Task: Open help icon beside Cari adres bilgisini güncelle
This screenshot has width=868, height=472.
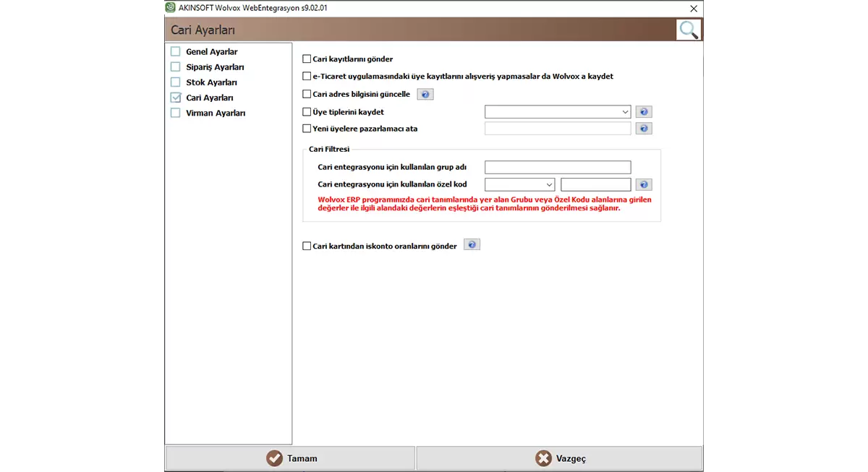Action: point(425,94)
